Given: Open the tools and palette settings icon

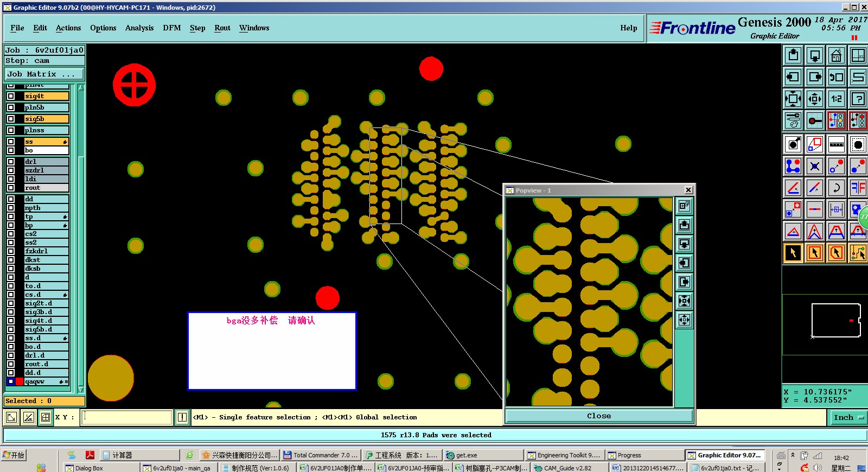Looking at the screenshot, I should (x=793, y=120).
